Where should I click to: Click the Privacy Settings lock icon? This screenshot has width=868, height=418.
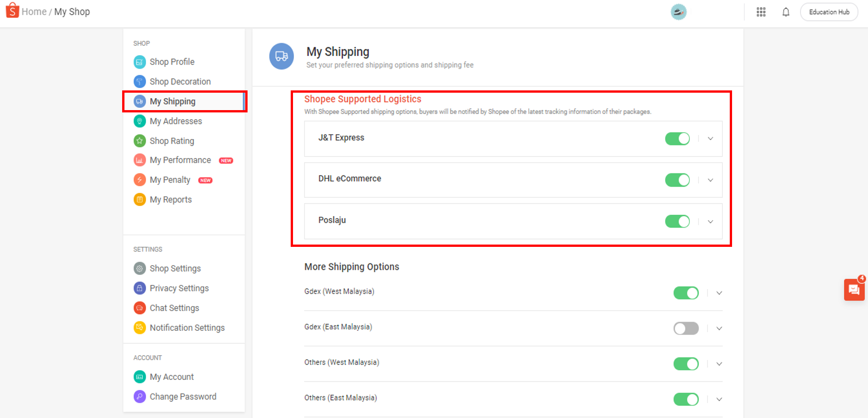(x=140, y=288)
